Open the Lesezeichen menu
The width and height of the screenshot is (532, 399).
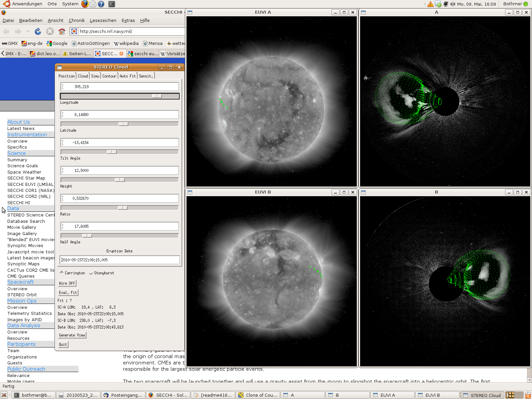(103, 21)
